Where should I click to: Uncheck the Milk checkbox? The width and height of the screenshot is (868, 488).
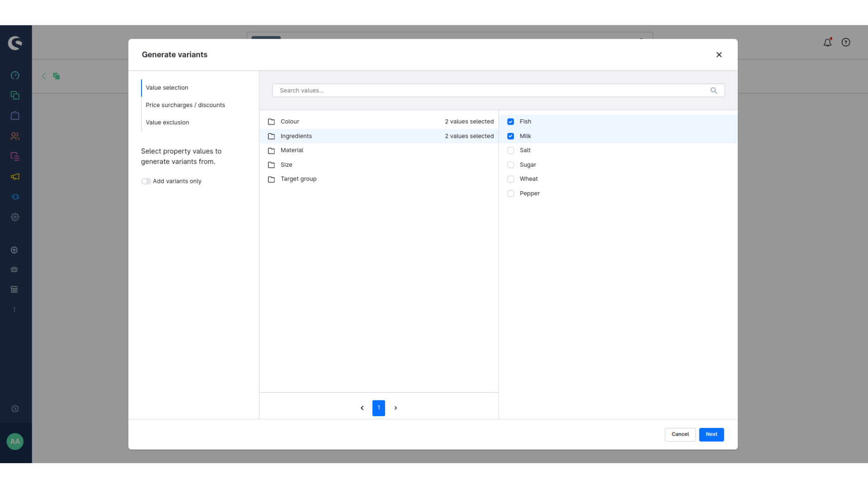coord(510,136)
